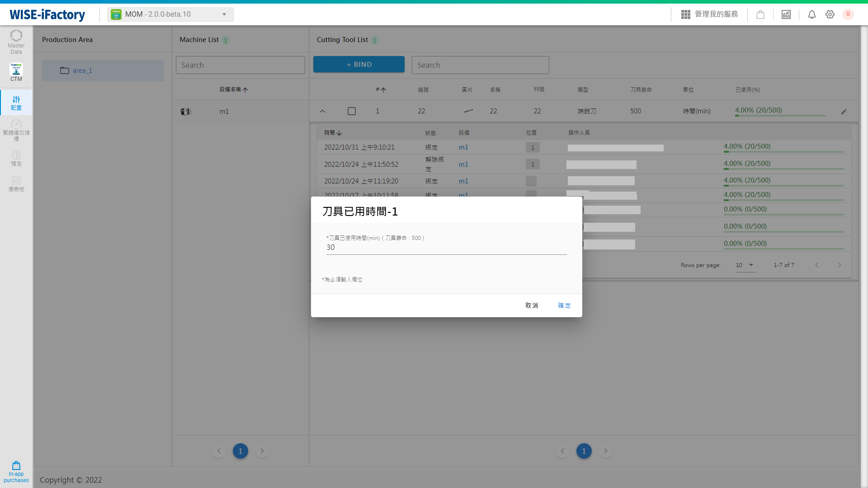868x488 pixels.
Task: Open the In-app purchases icon
Action: coord(16,471)
